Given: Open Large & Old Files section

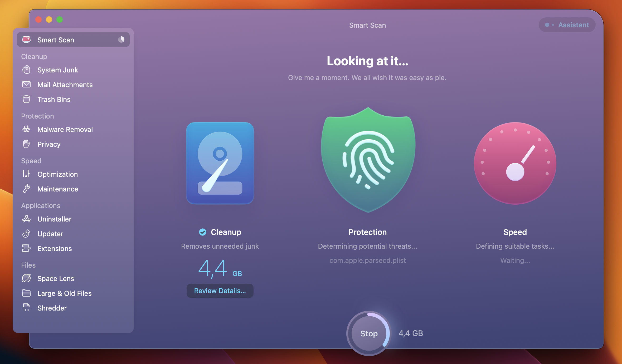Looking at the screenshot, I should pos(64,293).
